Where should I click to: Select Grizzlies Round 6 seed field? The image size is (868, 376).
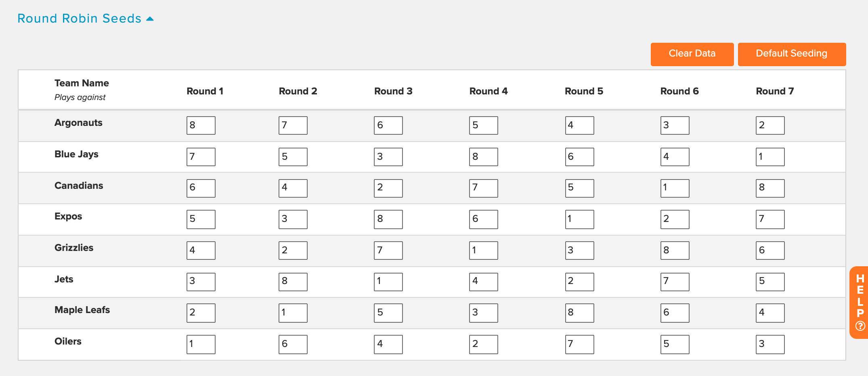[x=675, y=251]
